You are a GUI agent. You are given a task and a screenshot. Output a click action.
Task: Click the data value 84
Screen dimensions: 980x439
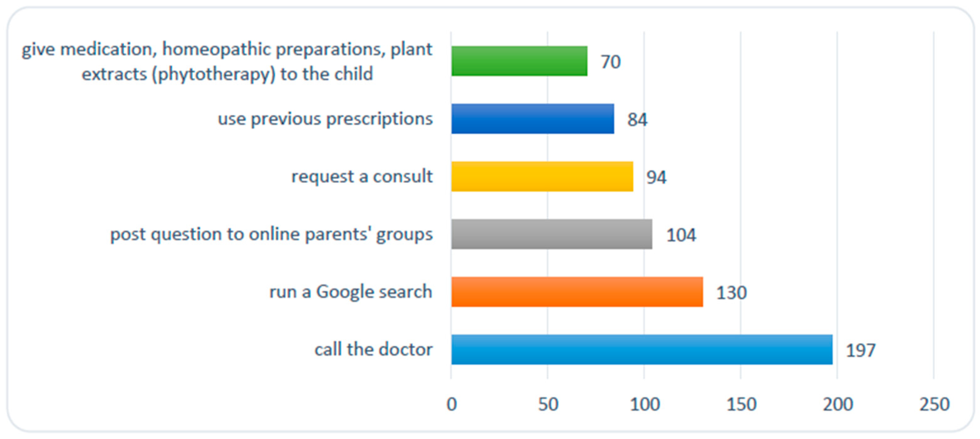(x=637, y=119)
